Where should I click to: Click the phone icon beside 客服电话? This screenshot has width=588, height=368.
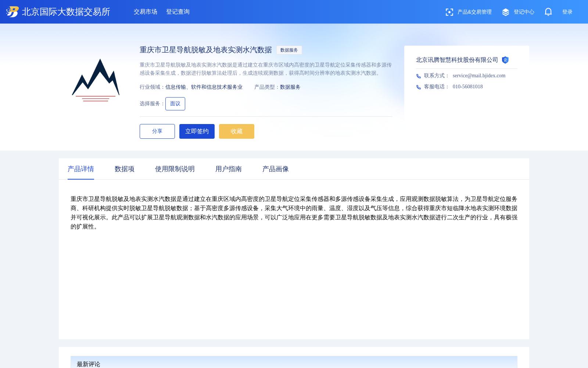click(419, 87)
